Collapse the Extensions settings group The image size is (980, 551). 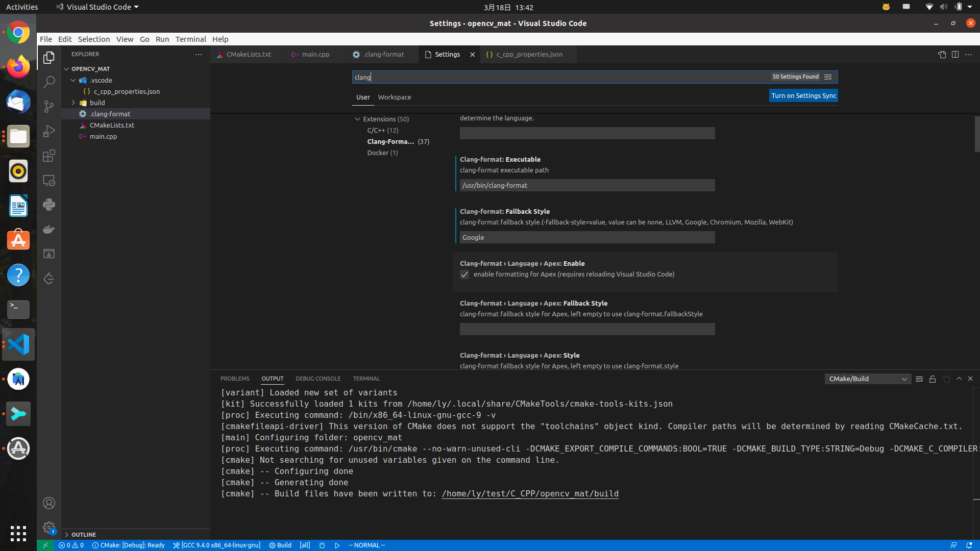357,119
